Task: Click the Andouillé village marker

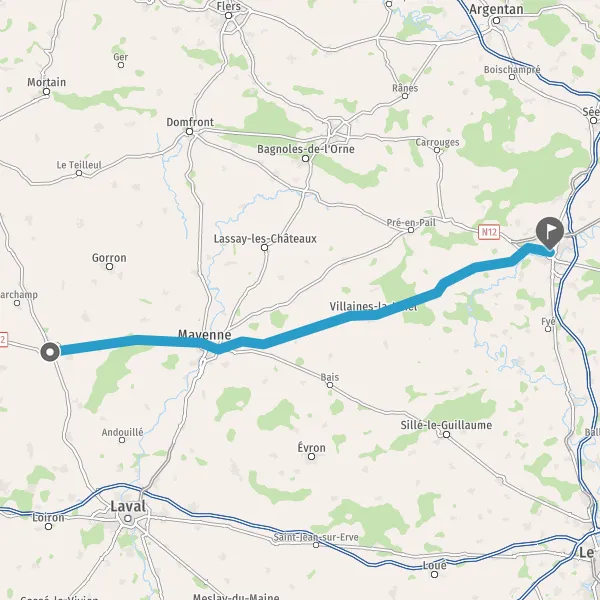Action: tap(122, 440)
